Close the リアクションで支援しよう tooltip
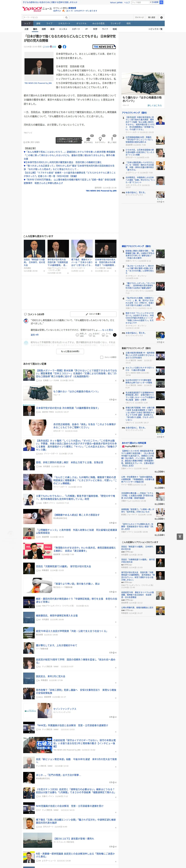Image resolution: width=186 pixels, height=868 pixels. tap(80, 138)
